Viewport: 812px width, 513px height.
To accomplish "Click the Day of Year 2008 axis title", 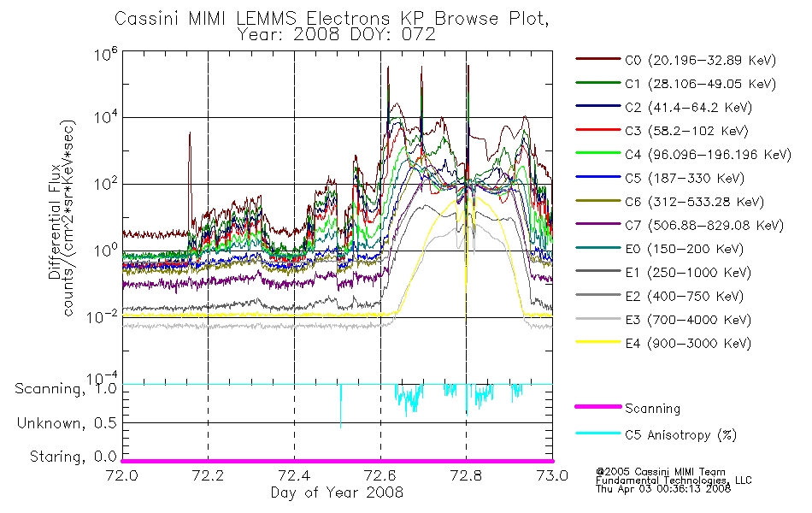I will pos(337,492).
